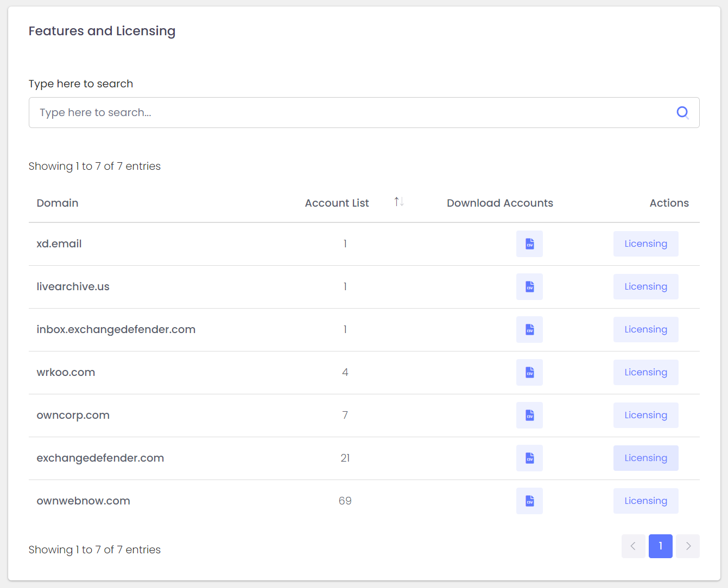Image resolution: width=728 pixels, height=588 pixels.
Task: Download CSV for livearchive.us accounts
Action: 529,287
